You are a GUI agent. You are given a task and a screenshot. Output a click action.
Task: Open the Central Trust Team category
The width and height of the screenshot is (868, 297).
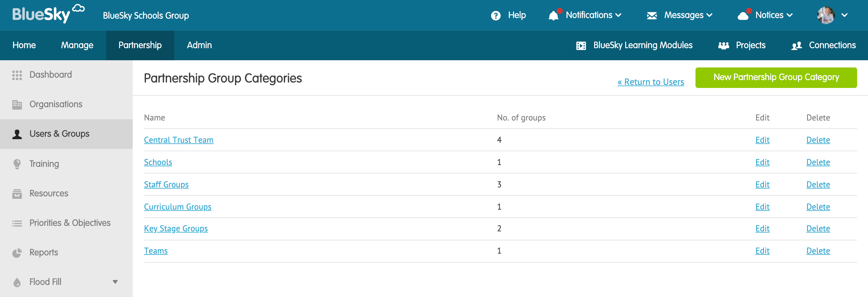(x=179, y=140)
